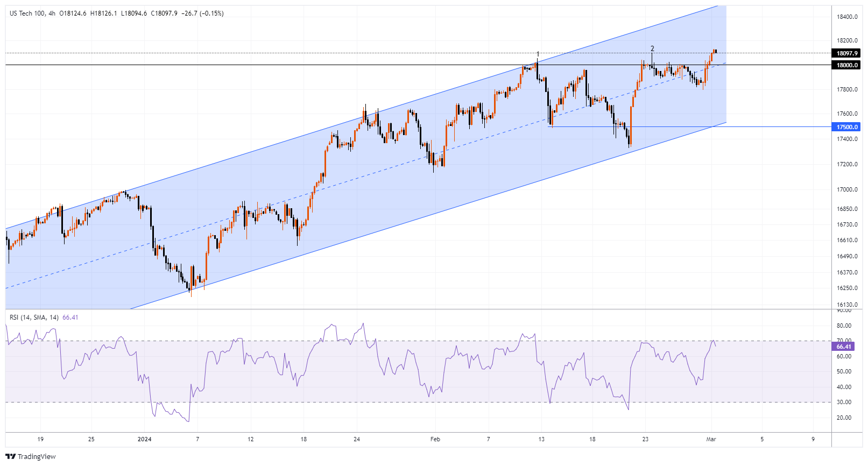Select the 18097.9 current price label

click(847, 53)
